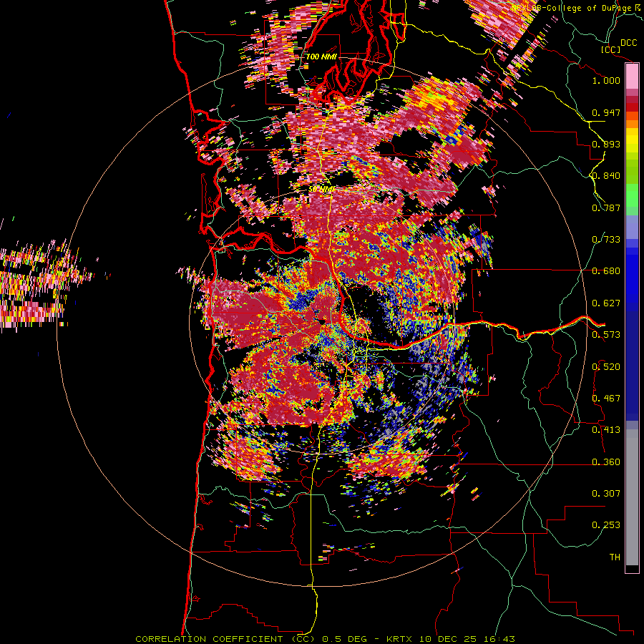Image resolution: width=644 pixels, height=644 pixels.
Task: Click the CORRELATION COEFFICIENT caption text
Action: coord(209,639)
